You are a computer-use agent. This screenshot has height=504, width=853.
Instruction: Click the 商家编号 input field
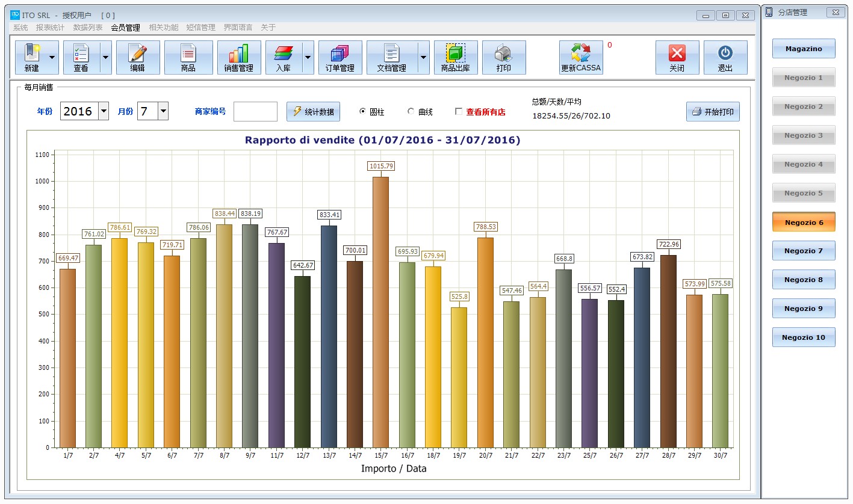coord(255,111)
